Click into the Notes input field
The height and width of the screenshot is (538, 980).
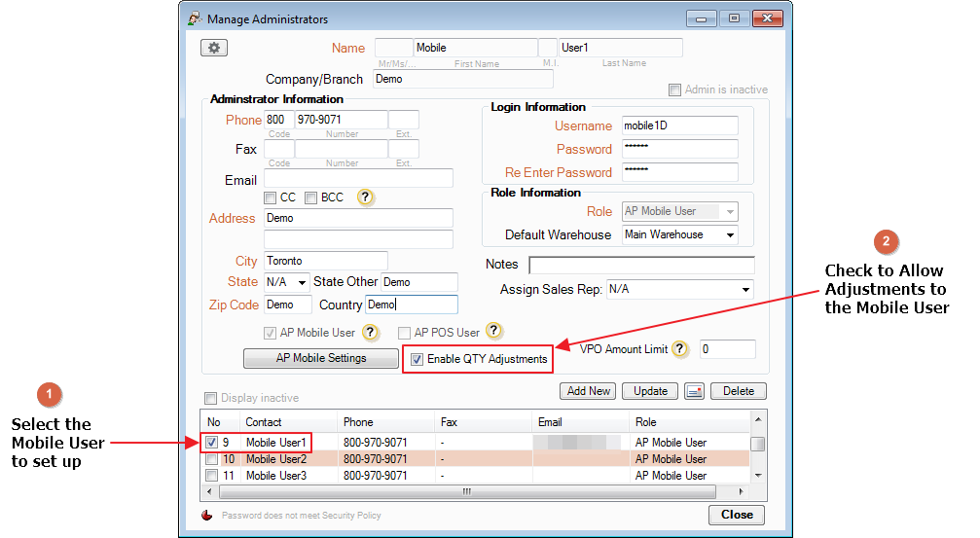click(x=641, y=266)
